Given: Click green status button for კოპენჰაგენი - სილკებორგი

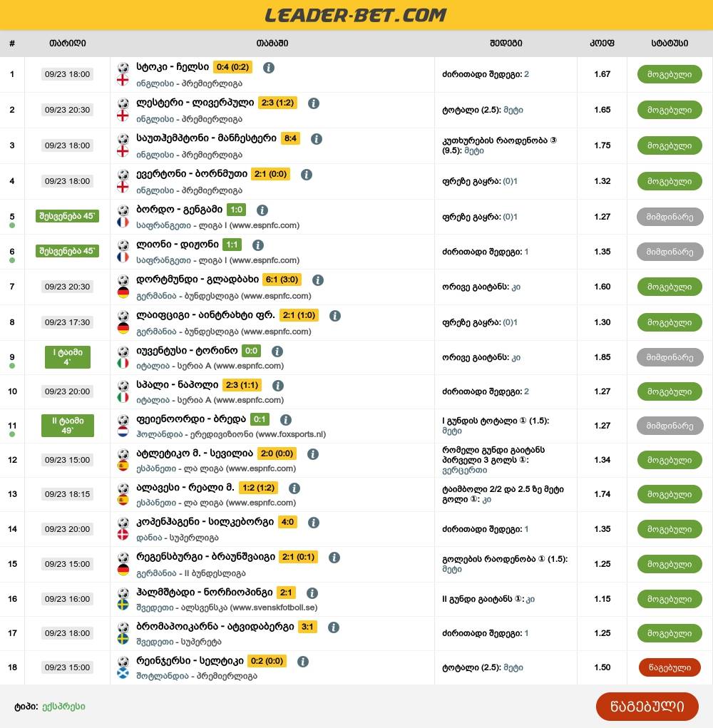Looking at the screenshot, I should point(670,529).
